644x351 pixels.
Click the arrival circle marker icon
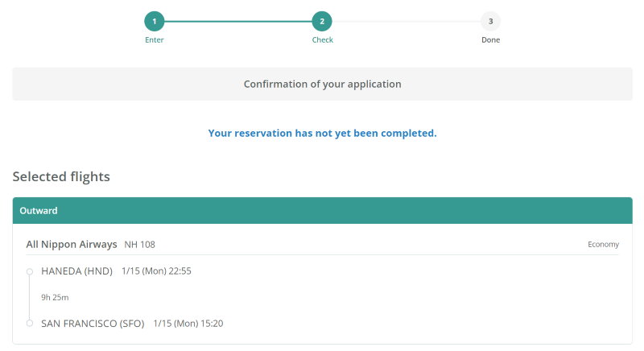(30, 324)
